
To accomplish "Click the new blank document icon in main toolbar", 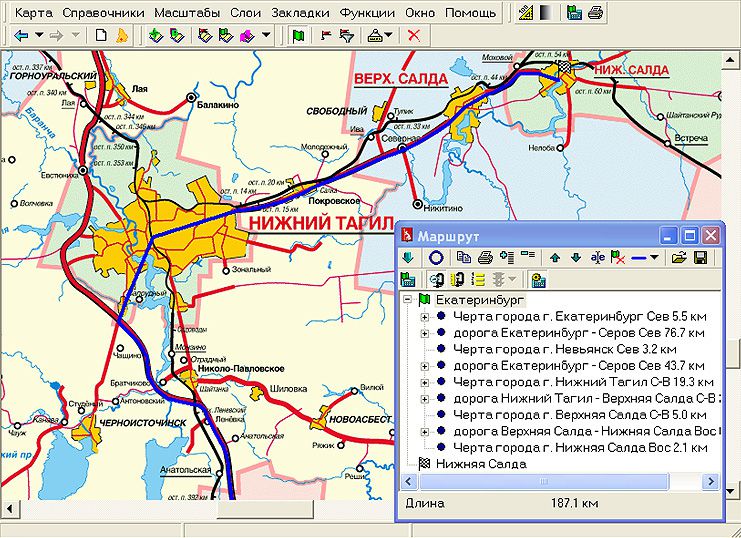I will click(x=101, y=35).
